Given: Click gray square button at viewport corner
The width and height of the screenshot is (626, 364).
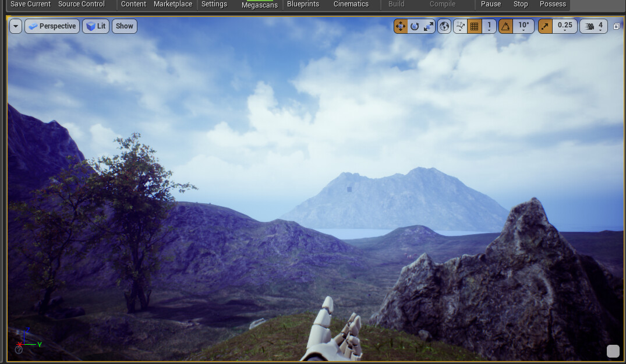Looking at the screenshot, I should [613, 351].
